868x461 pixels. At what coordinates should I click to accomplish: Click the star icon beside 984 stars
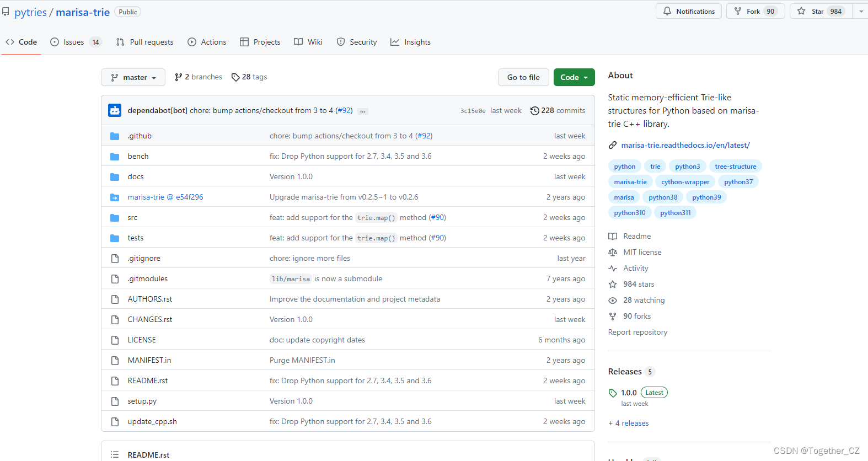(x=613, y=285)
